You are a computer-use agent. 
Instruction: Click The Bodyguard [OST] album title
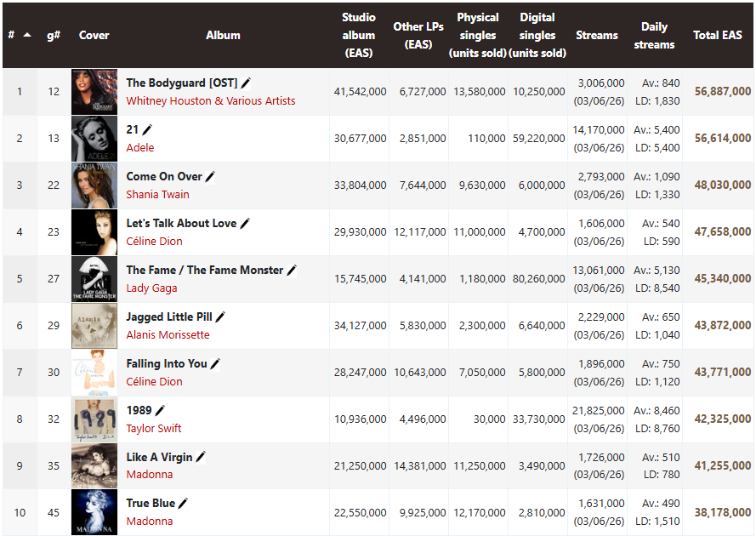click(x=182, y=83)
